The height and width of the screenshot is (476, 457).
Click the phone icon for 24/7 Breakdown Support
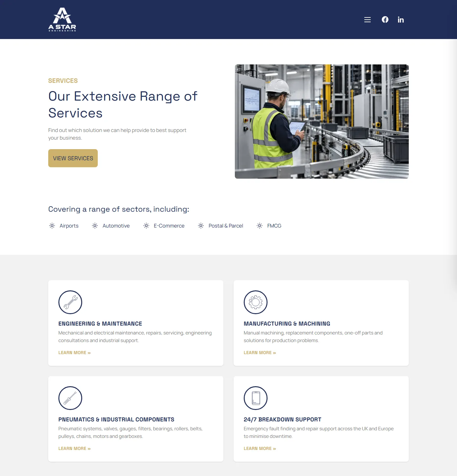point(255,398)
